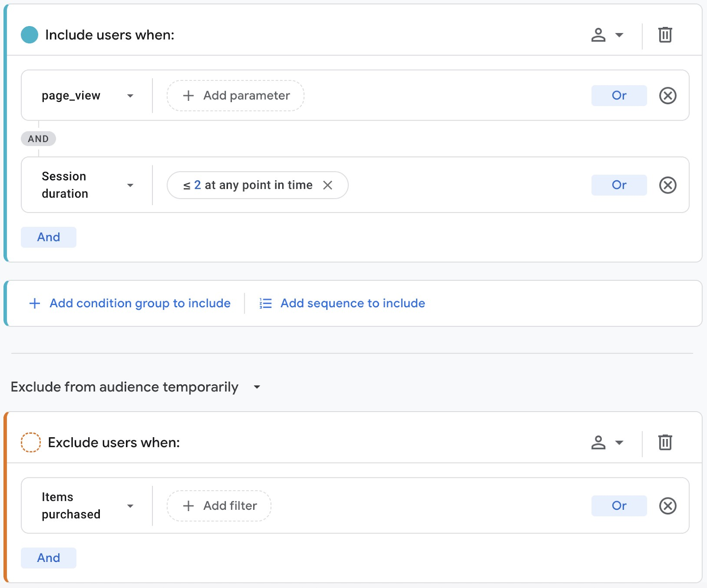This screenshot has width=707, height=588.
Task: Edit the session duration value of 2
Action: coord(197,185)
